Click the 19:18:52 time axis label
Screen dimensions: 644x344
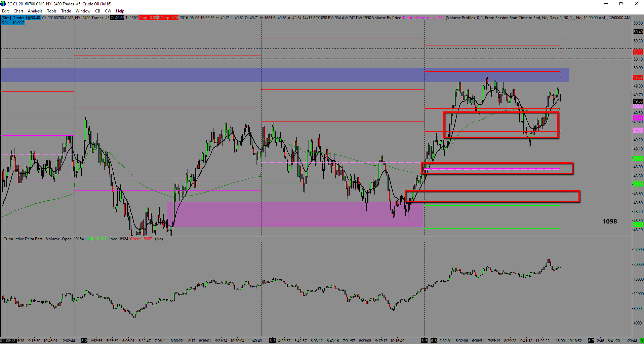click(575, 341)
